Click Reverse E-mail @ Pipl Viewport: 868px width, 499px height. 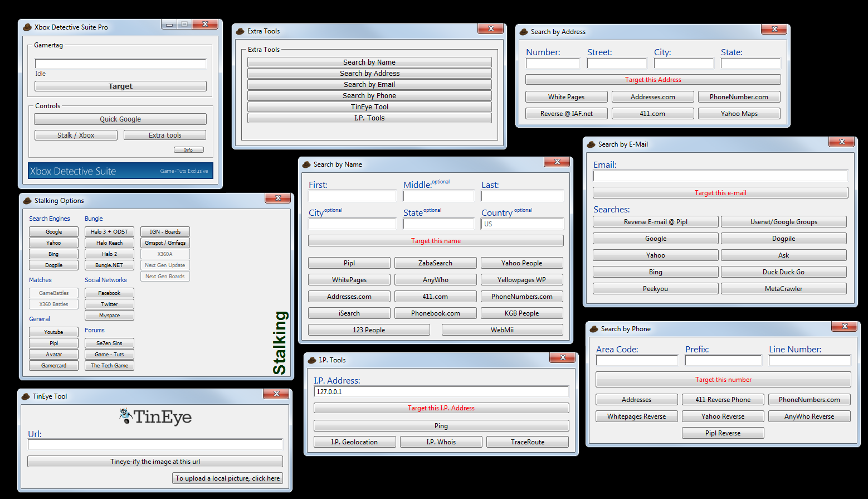click(x=656, y=222)
